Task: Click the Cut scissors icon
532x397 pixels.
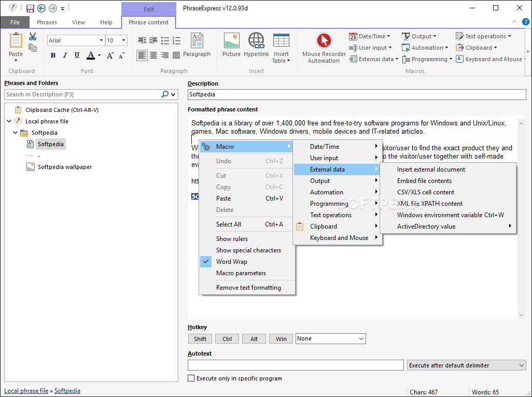Action: [33, 36]
